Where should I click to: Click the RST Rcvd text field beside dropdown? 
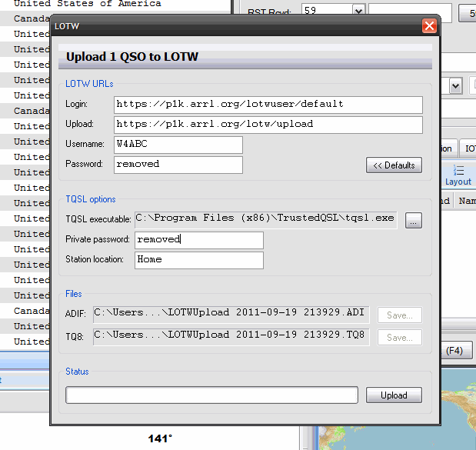(x=410, y=12)
